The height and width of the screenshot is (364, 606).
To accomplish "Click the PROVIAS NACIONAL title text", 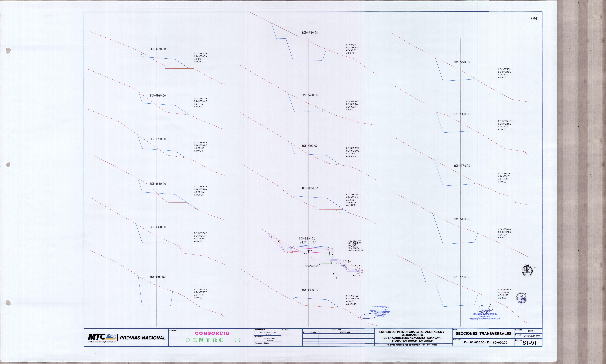I will [x=143, y=338].
